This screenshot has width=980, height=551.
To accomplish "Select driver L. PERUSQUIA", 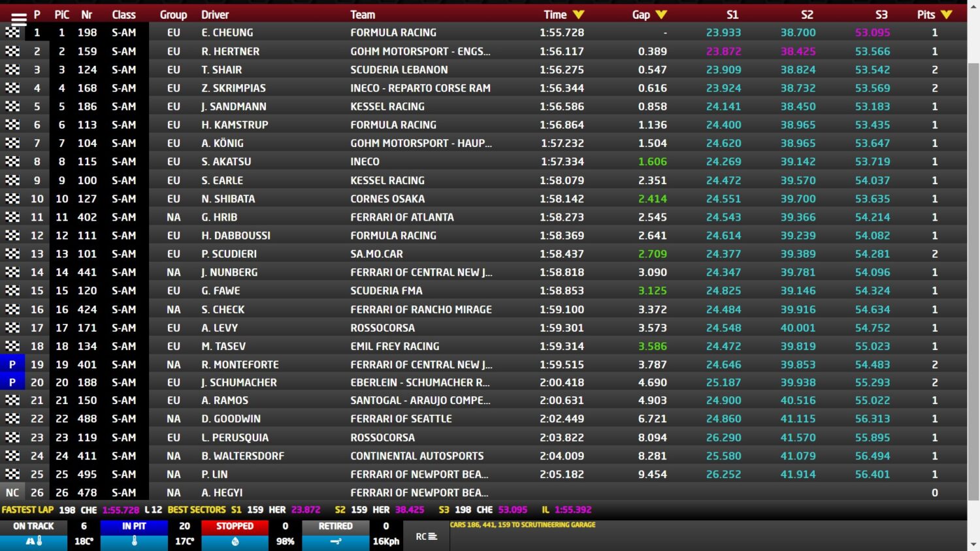I will pyautogui.click(x=235, y=437).
